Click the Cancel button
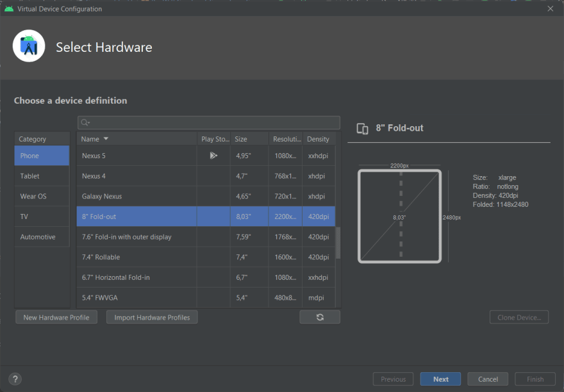 tap(488, 379)
